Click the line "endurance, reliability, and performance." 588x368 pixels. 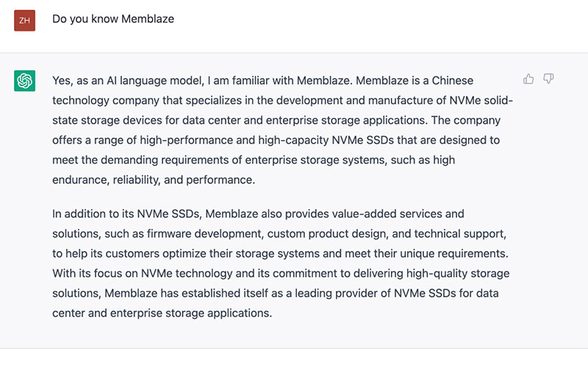click(154, 180)
